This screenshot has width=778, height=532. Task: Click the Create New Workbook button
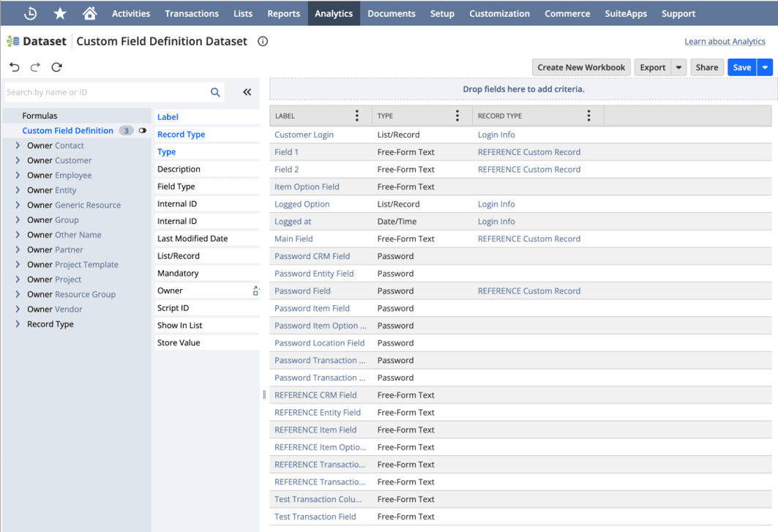point(581,67)
